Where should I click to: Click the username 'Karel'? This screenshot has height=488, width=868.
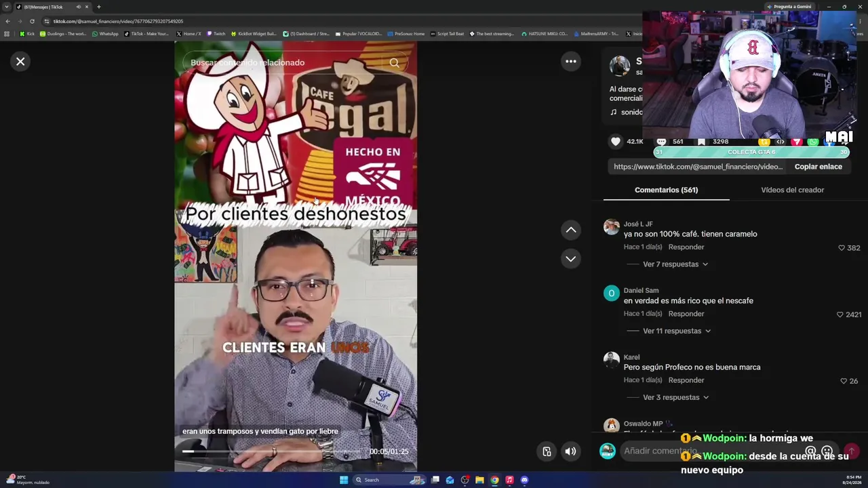[631, 357]
